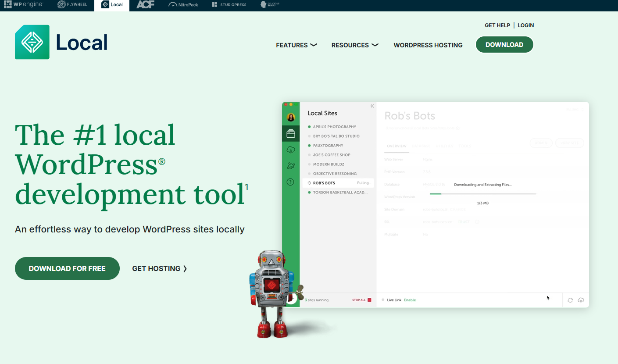Click the Delicious Brains logo
Screen dimensions: 618x364
click(x=270, y=4)
